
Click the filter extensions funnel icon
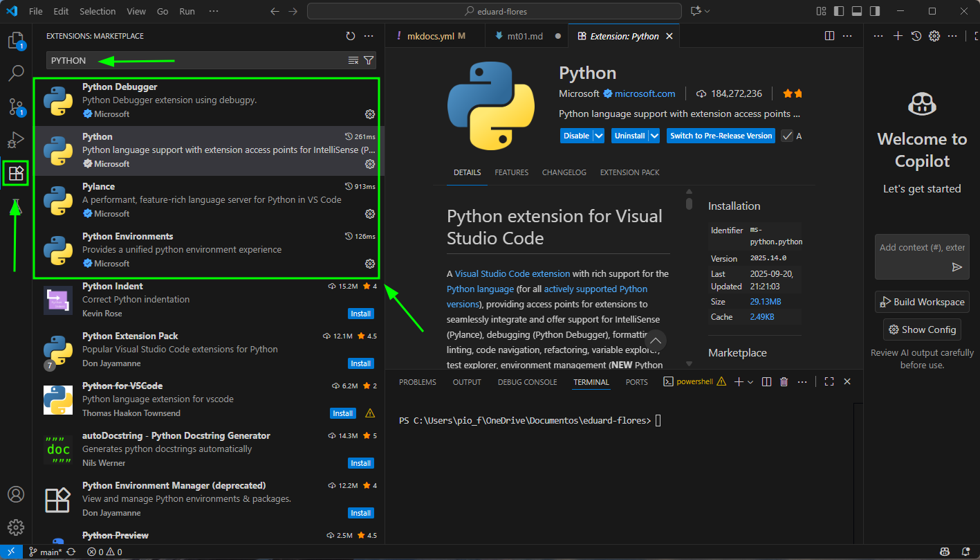tap(369, 60)
